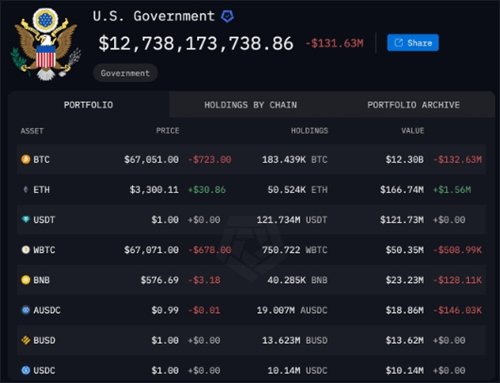This screenshot has width=500, height=383.
Task: Click the Ethereum diamond icon
Action: pos(26,190)
